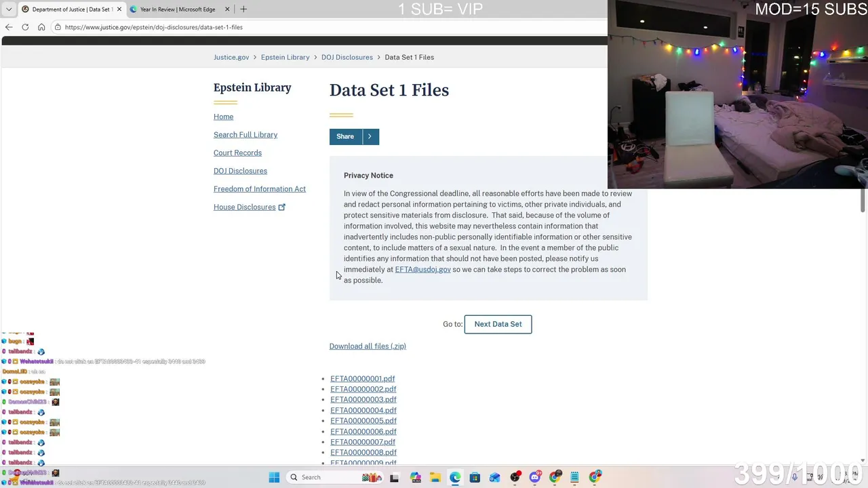868x488 pixels.
Task: Open EFTA00000005.pdf
Action: (x=363, y=421)
